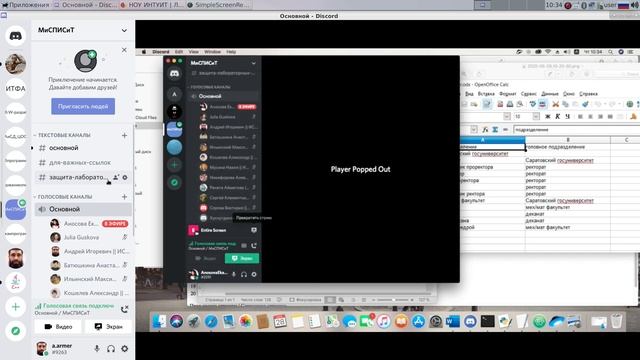Select voice user Кошелев Александр
This screenshot has width=640, height=360.
pyautogui.click(x=89, y=293)
